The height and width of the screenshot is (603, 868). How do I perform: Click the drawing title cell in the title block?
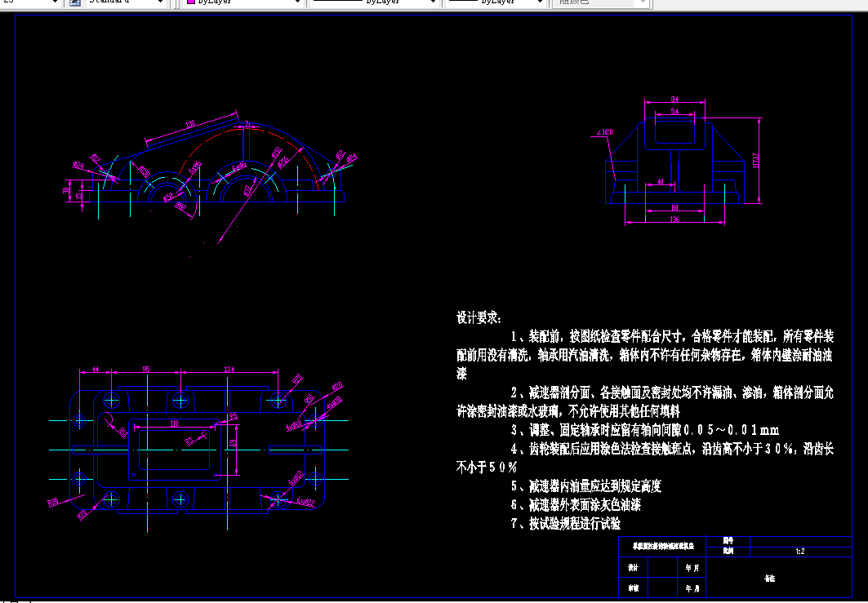tap(662, 547)
